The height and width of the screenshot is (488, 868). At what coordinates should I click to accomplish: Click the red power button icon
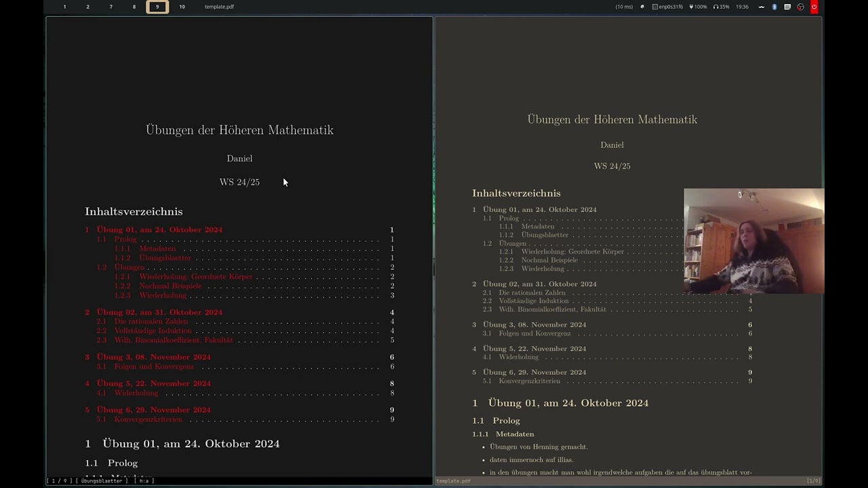click(x=814, y=7)
